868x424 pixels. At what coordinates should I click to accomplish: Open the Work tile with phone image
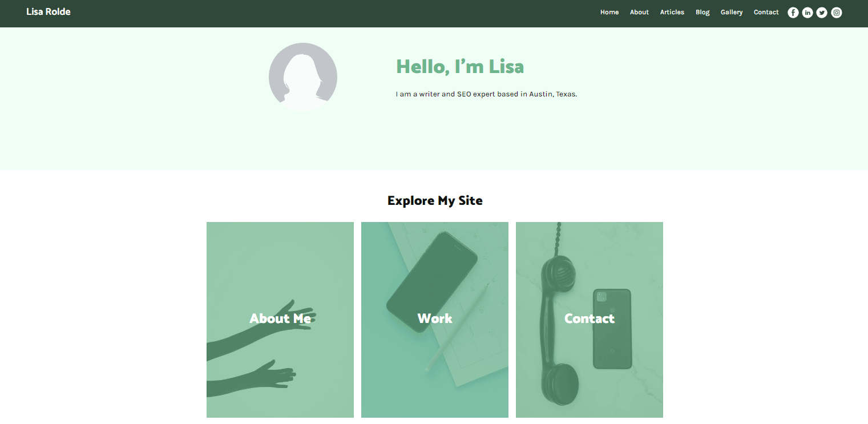point(435,320)
